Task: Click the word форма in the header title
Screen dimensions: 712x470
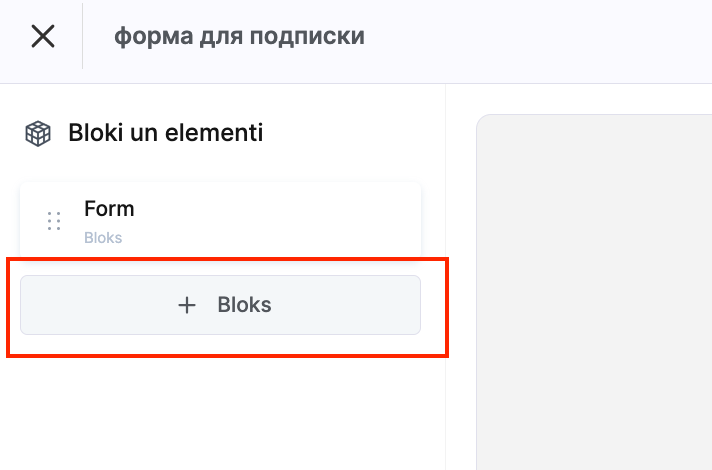Action: coord(144,37)
